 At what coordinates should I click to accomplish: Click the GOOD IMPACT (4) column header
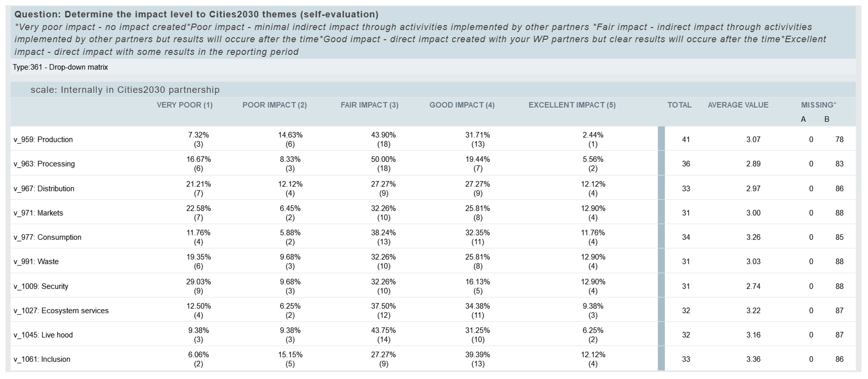coord(462,105)
